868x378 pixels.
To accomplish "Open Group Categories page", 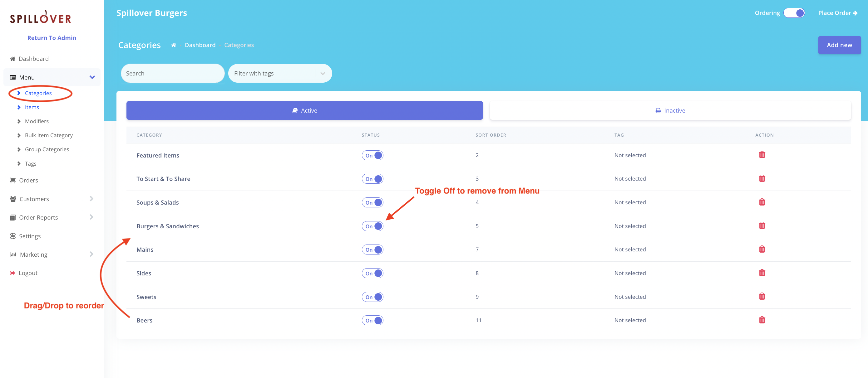I will (x=47, y=149).
